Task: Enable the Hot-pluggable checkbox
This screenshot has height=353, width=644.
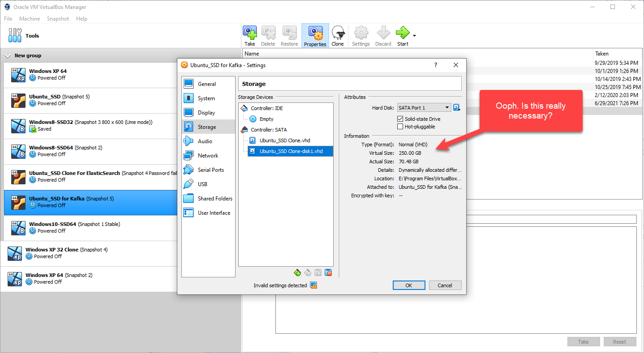Action: [400, 127]
